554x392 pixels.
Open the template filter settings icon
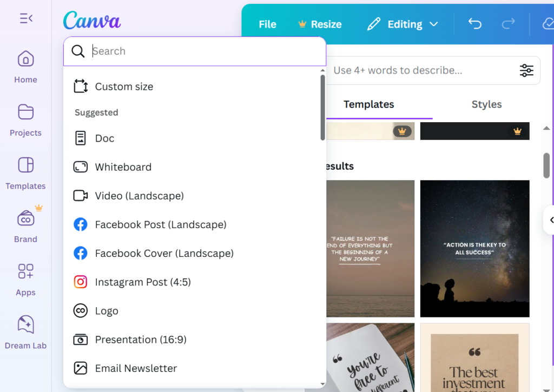click(526, 70)
